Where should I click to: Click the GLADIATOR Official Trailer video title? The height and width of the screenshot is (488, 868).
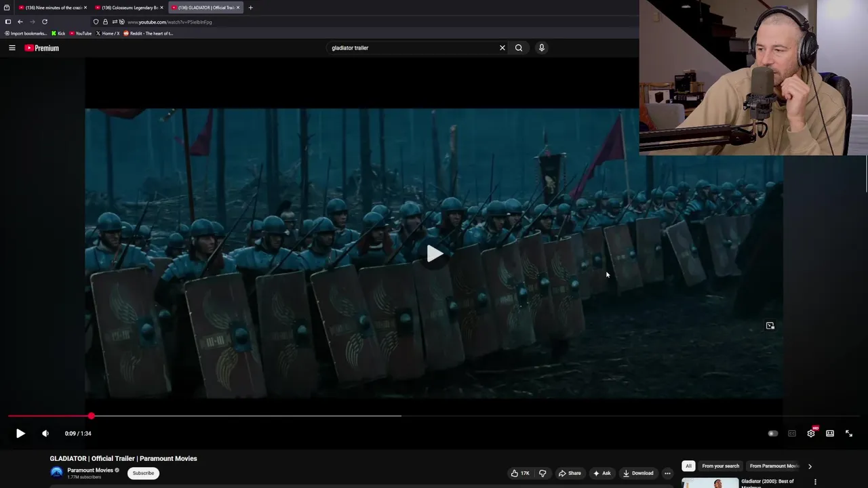point(123,459)
